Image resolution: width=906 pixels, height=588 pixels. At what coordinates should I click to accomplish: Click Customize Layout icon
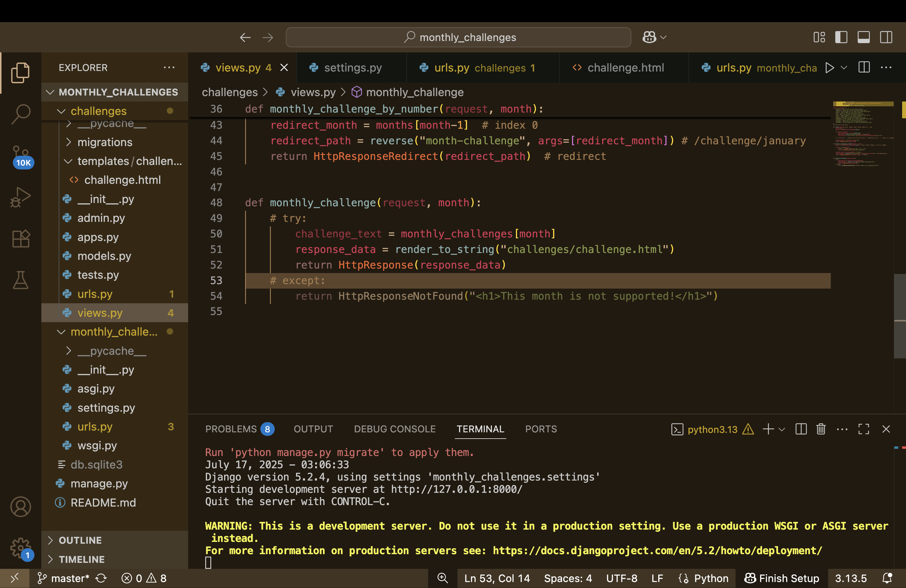[819, 37]
